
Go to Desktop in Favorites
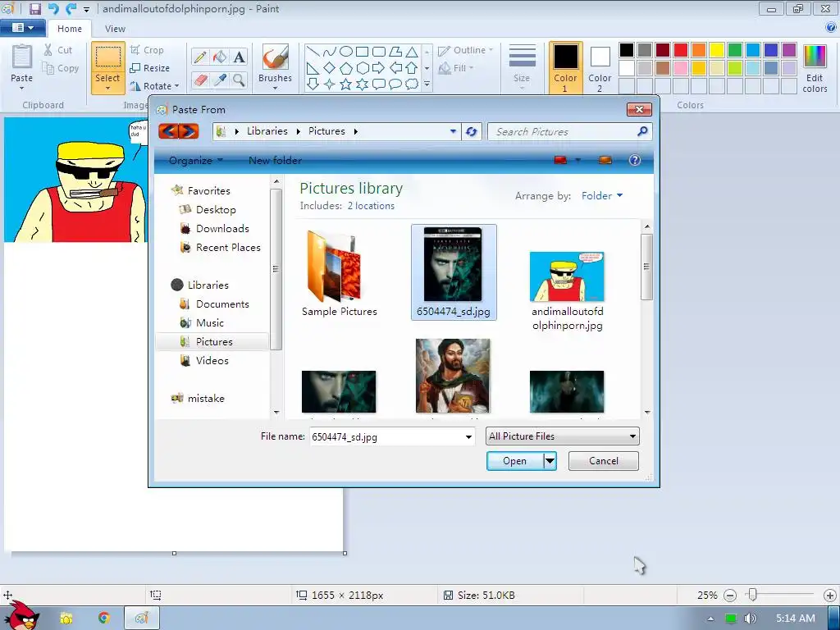click(x=216, y=210)
